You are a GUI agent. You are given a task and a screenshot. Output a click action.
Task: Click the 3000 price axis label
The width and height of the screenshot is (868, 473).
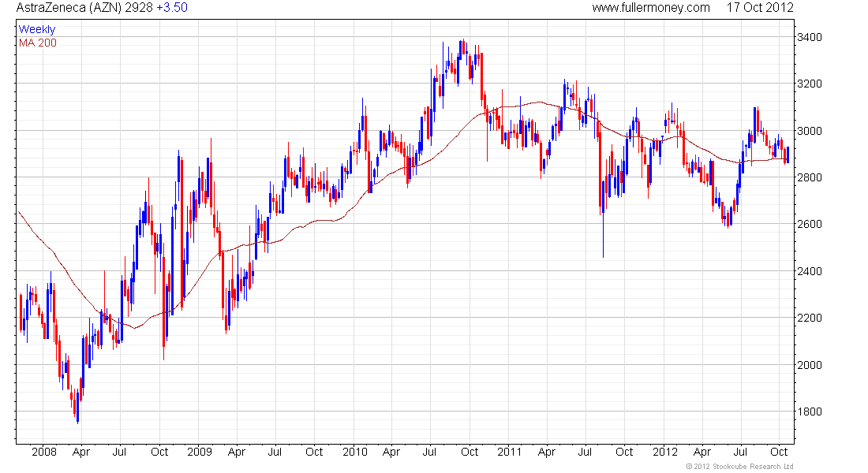pyautogui.click(x=810, y=131)
